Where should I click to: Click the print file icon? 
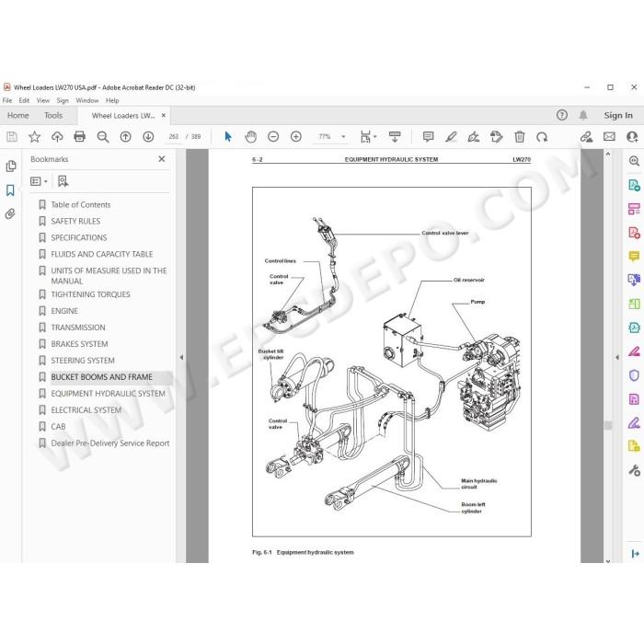(x=80, y=137)
